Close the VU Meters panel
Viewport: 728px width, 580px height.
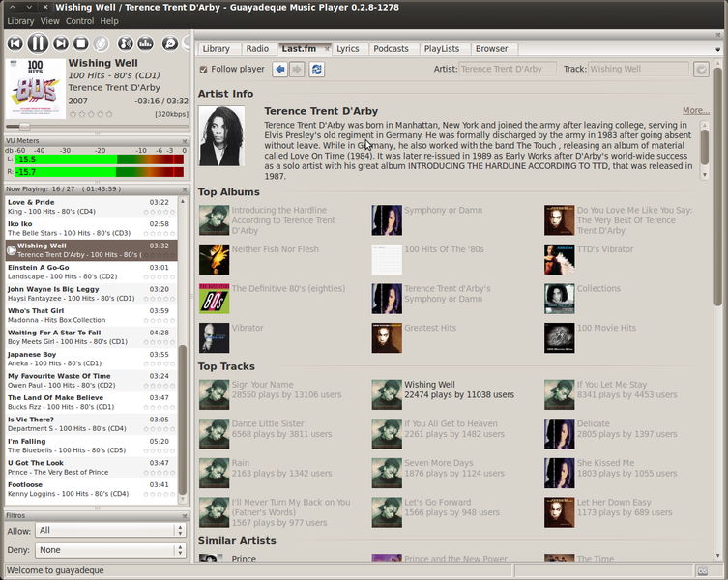(185, 141)
